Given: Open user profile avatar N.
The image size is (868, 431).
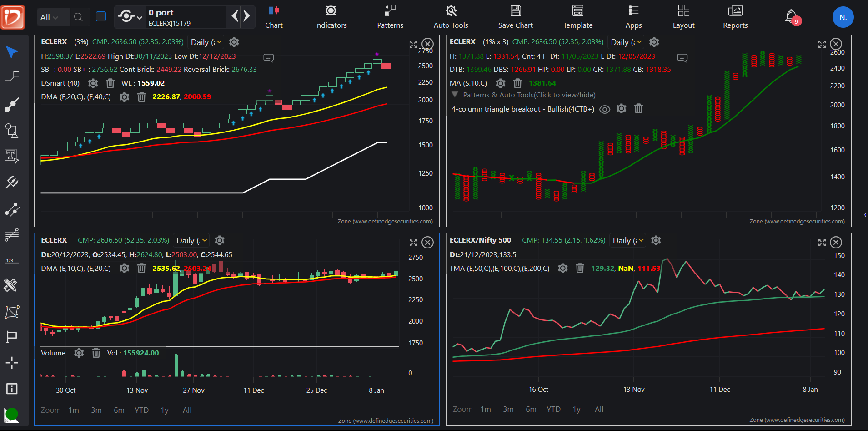Looking at the screenshot, I should tap(843, 17).
